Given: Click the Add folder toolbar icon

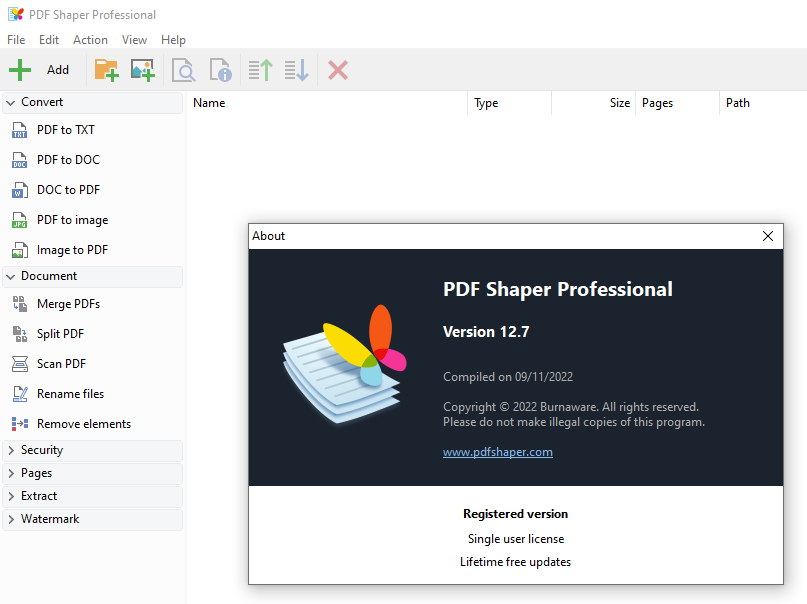Looking at the screenshot, I should [x=107, y=70].
